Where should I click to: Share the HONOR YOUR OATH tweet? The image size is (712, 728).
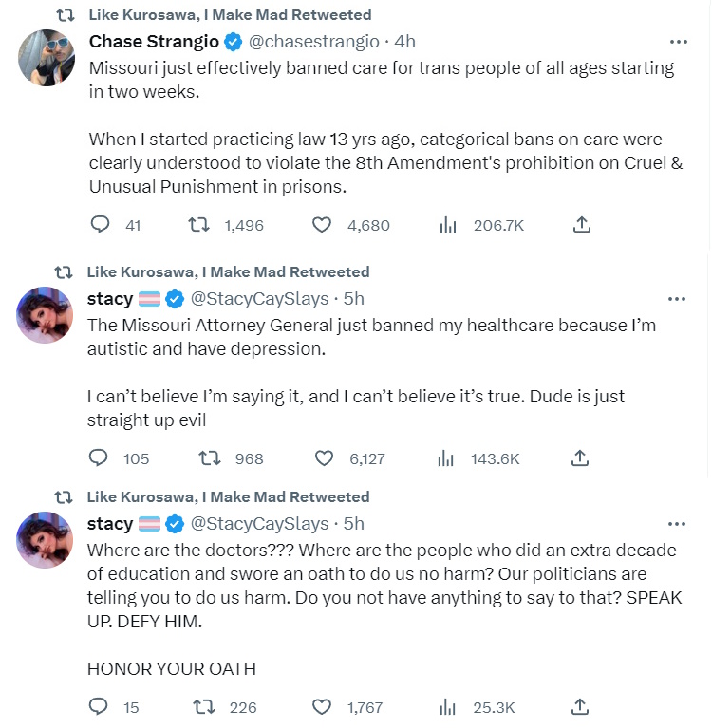click(x=580, y=706)
